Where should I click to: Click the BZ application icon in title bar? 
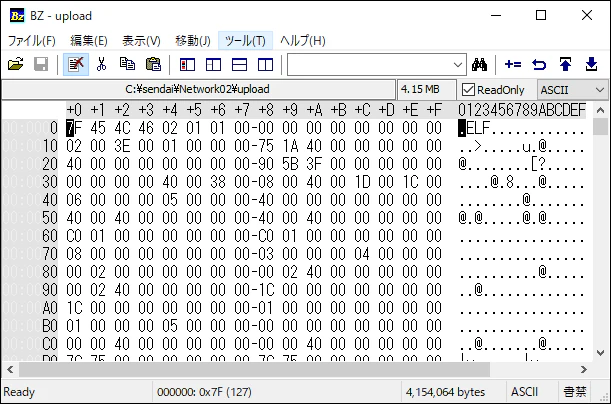(x=17, y=16)
